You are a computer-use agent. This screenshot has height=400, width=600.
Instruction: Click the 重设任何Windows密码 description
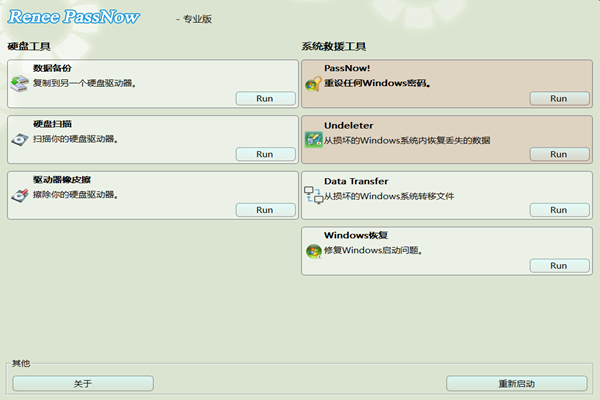coord(377,83)
